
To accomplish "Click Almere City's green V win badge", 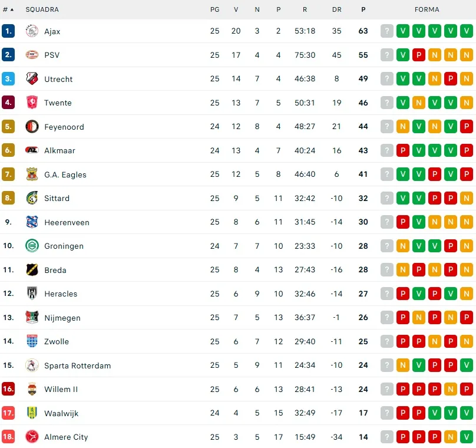I will pyautogui.click(x=467, y=437).
